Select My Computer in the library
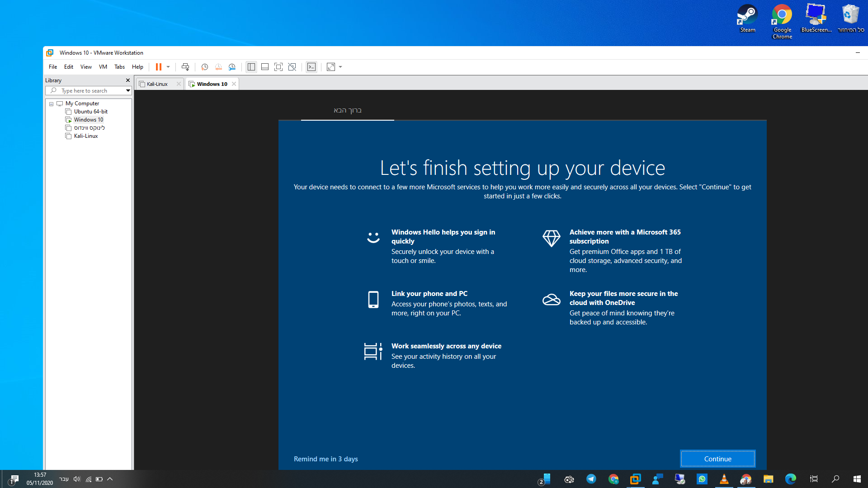 pos(82,103)
